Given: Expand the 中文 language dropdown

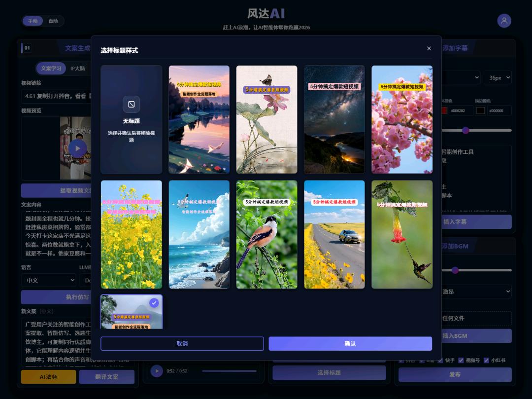Looking at the screenshot, I should (48, 280).
